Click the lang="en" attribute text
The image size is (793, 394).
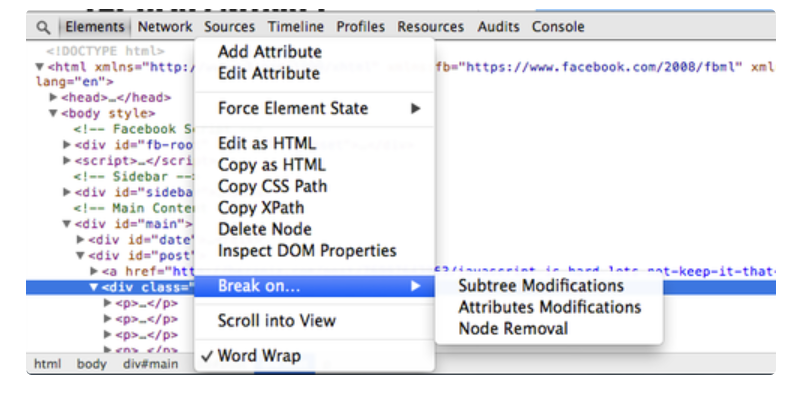[75, 81]
